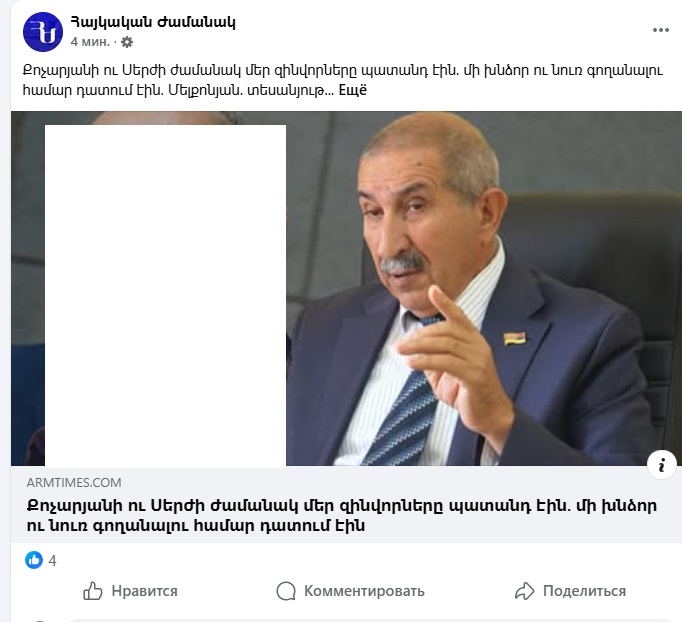View the blue like reaction icon

(x=34, y=560)
